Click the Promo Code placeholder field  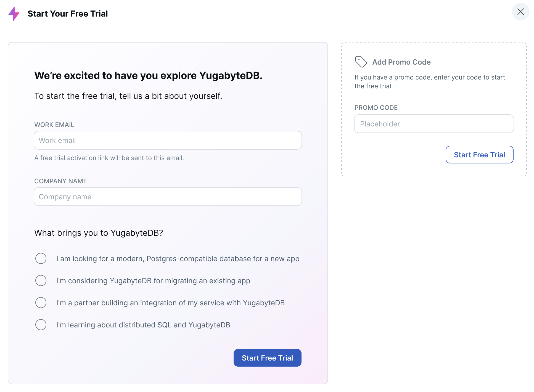pos(433,124)
